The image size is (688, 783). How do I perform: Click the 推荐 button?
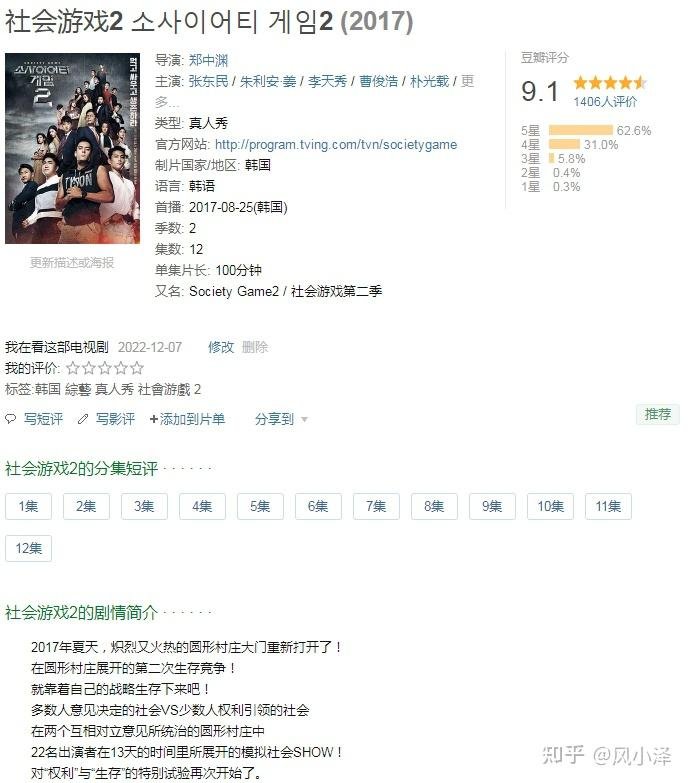(658, 414)
